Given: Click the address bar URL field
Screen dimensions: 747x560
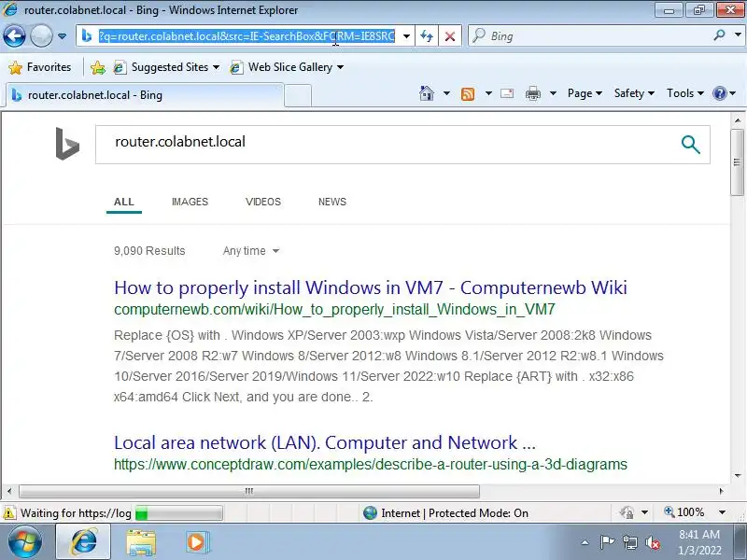Looking at the screenshot, I should 247,36.
